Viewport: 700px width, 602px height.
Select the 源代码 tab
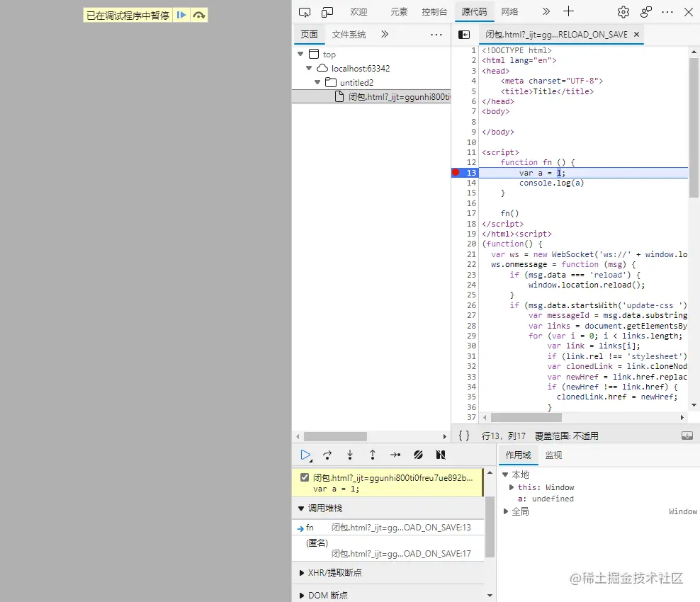pos(474,12)
